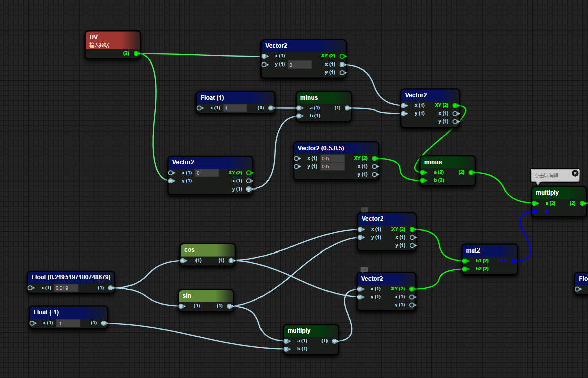Edit the x value field of Float (1)
588x378 pixels.
(235, 108)
